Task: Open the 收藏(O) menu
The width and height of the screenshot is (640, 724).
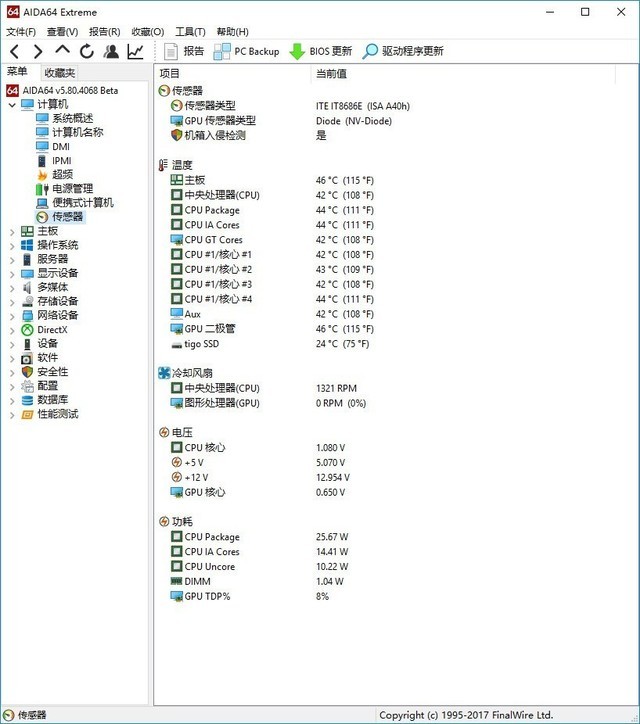Action: pos(147,31)
